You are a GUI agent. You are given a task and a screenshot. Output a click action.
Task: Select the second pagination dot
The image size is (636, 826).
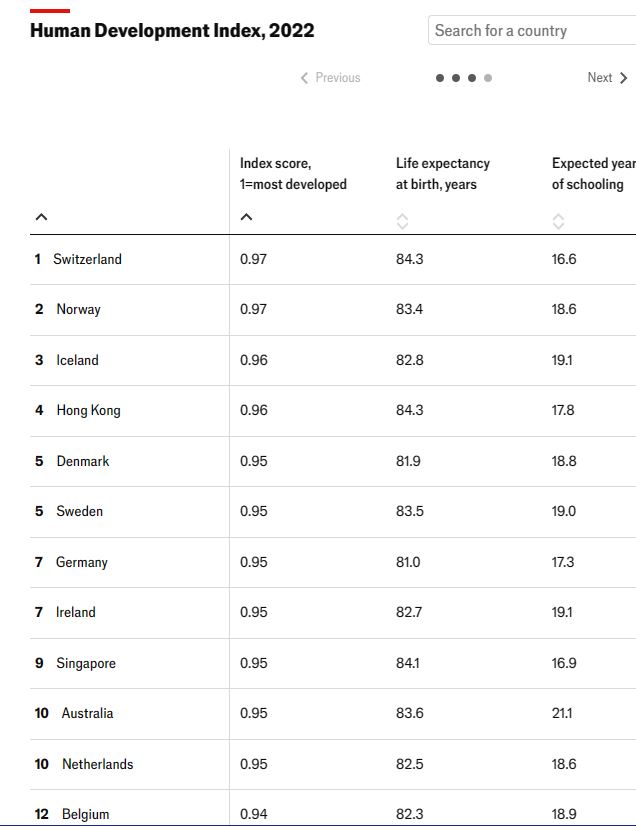point(456,78)
